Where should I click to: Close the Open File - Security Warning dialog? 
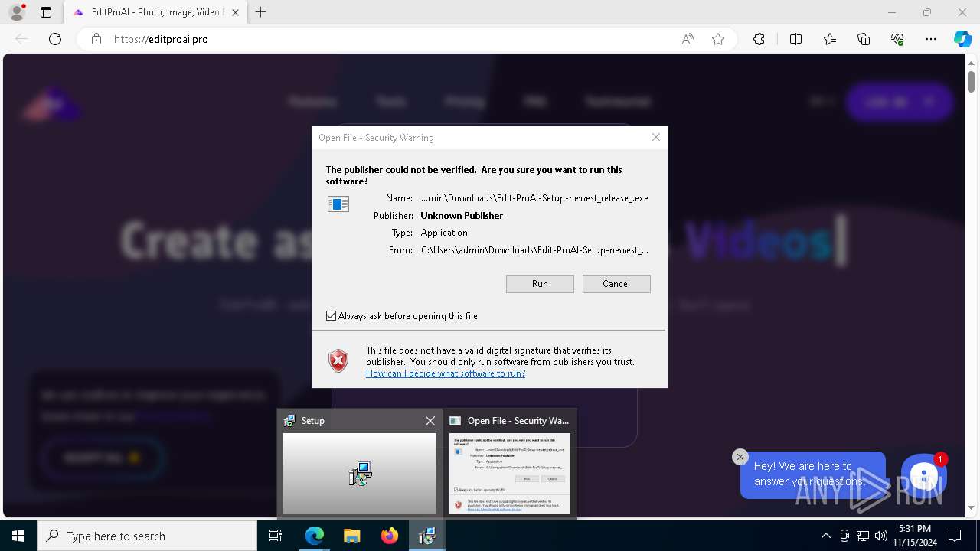pyautogui.click(x=655, y=137)
